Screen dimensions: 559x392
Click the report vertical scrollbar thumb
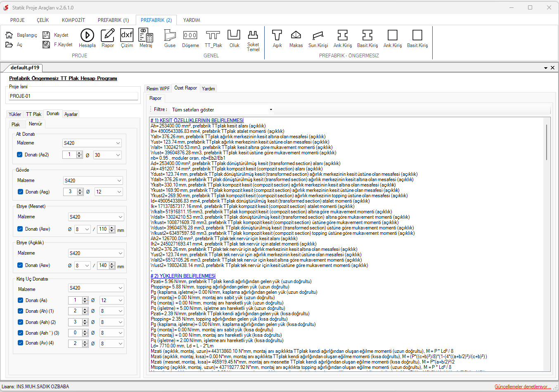tap(547, 142)
